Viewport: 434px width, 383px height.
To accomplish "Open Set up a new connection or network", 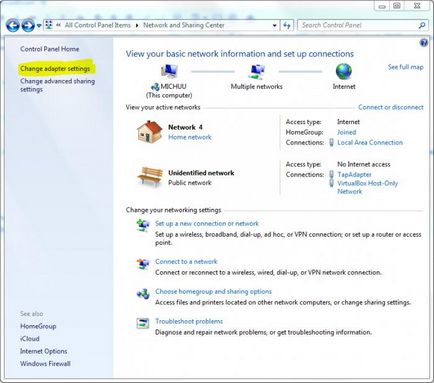I will [207, 224].
